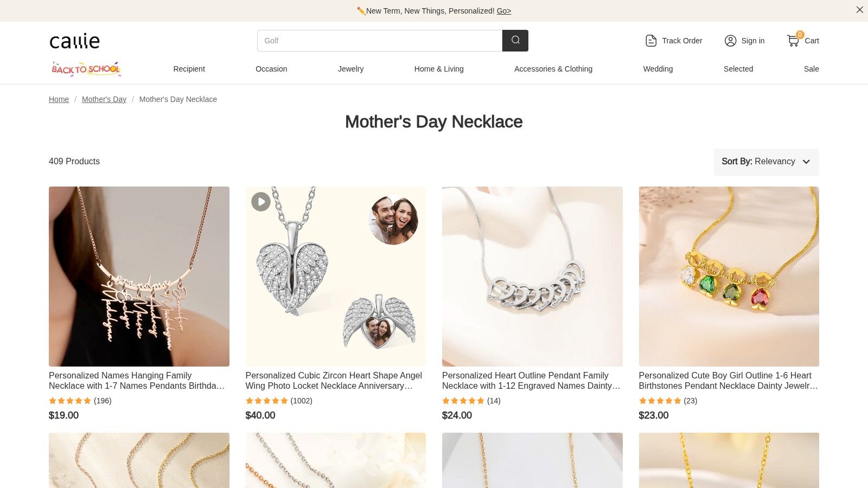Open the Back To School badge
This screenshot has height=488, width=868.
(86, 69)
